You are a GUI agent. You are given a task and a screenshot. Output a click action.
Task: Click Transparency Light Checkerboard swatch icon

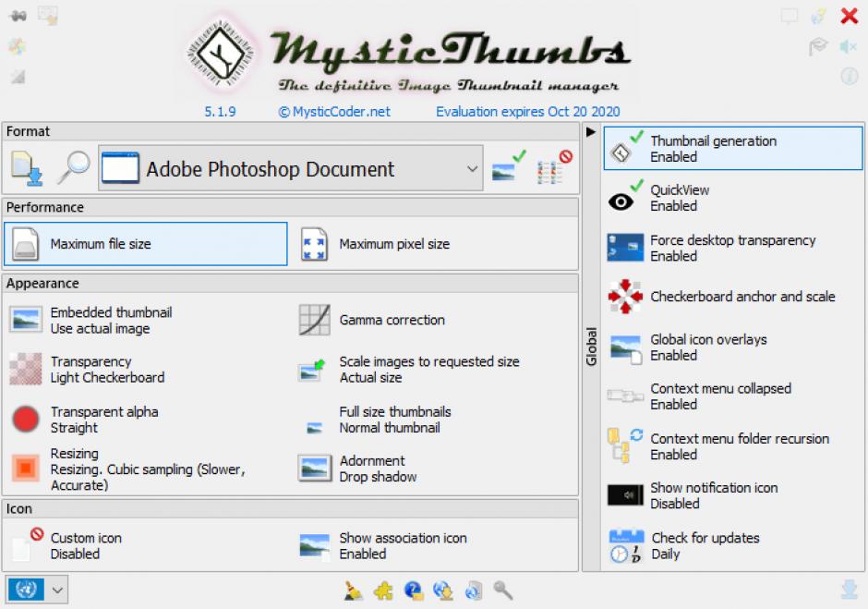tap(26, 369)
